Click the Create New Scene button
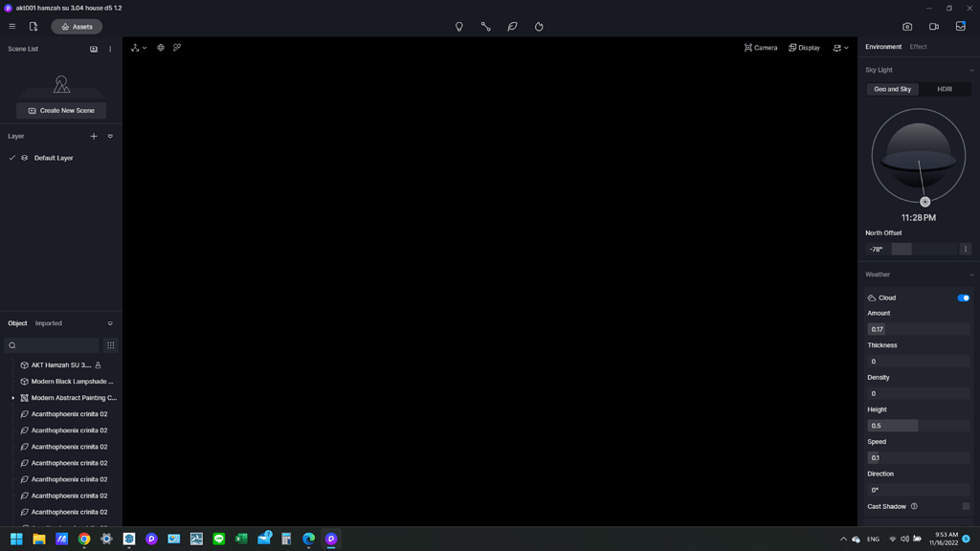Viewport: 980px width, 551px height. pyautogui.click(x=60, y=110)
